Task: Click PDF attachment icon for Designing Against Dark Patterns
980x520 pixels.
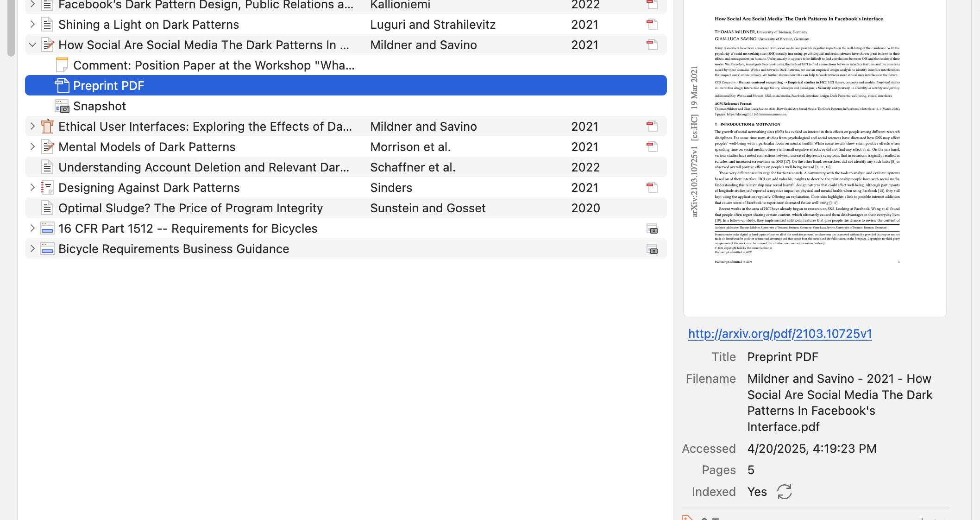Action: [x=652, y=188]
